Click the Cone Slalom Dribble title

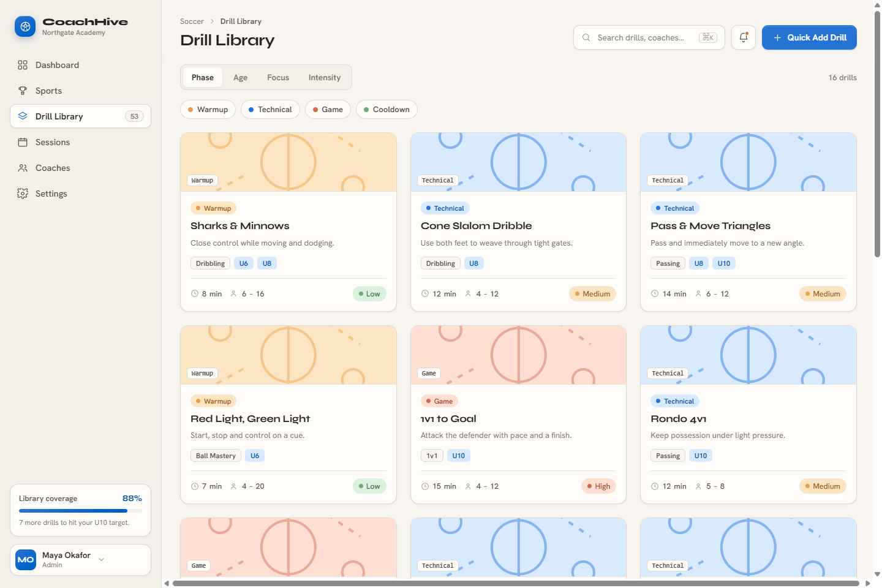(x=476, y=226)
